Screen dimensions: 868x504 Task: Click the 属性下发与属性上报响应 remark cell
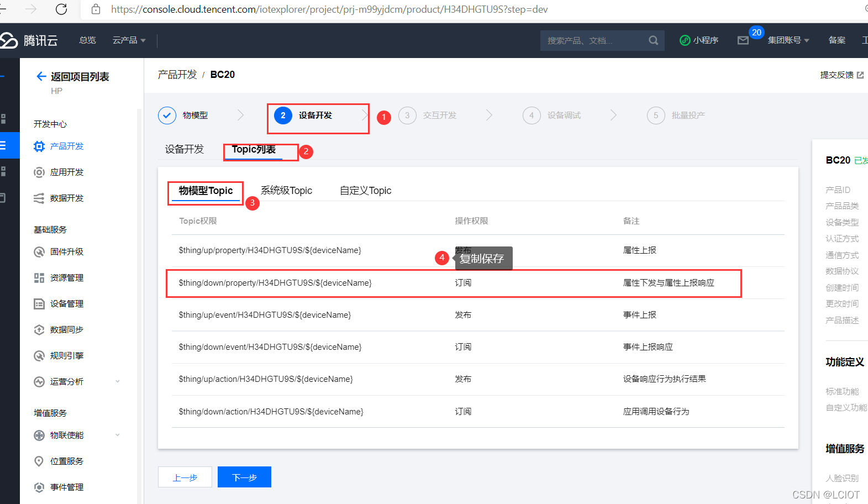[669, 283]
